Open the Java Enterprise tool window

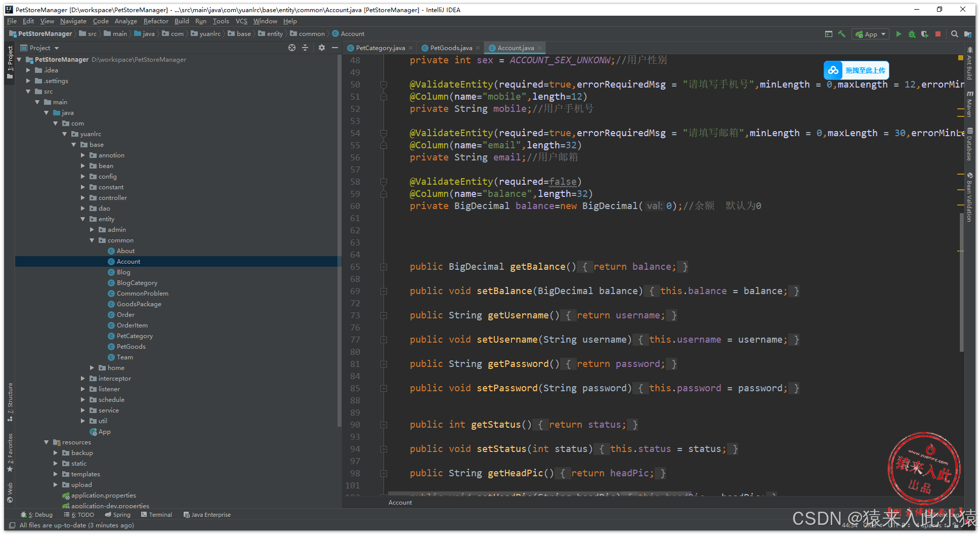[207, 515]
